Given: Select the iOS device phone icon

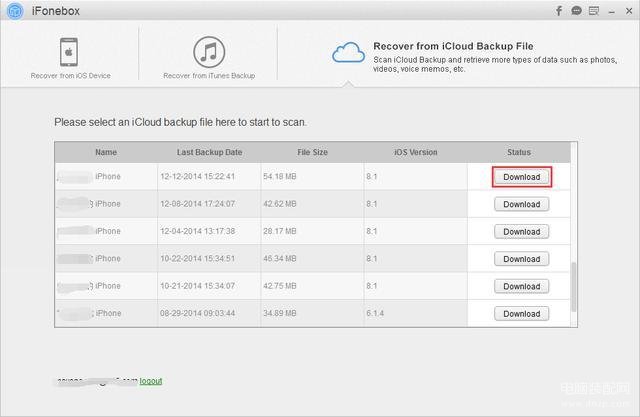Looking at the screenshot, I should click(x=69, y=52).
